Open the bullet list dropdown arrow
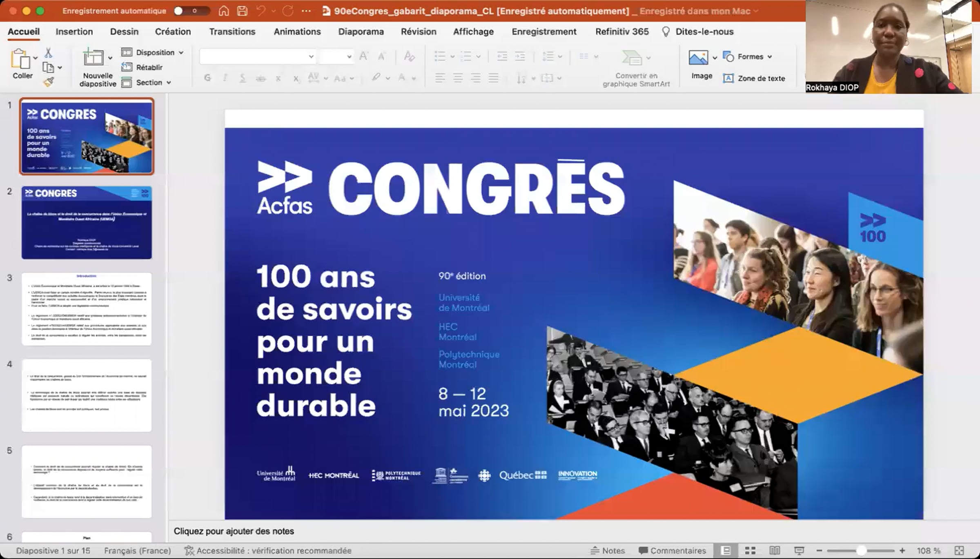Image resolution: width=980 pixels, height=559 pixels. (x=452, y=56)
